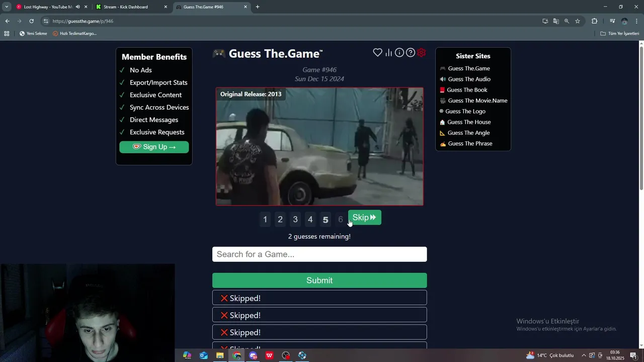This screenshot has height=362, width=644.
Task: Close the Kick Dashboard tab
Action: pos(166,7)
